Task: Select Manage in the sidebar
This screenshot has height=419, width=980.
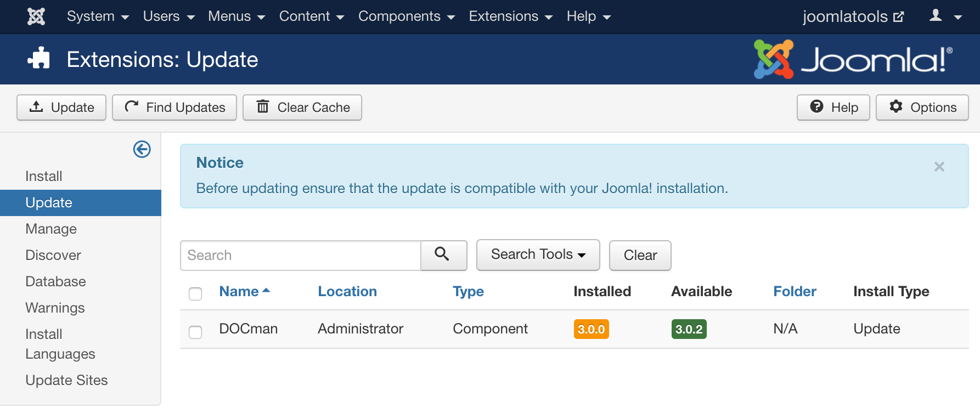Action: (51, 229)
